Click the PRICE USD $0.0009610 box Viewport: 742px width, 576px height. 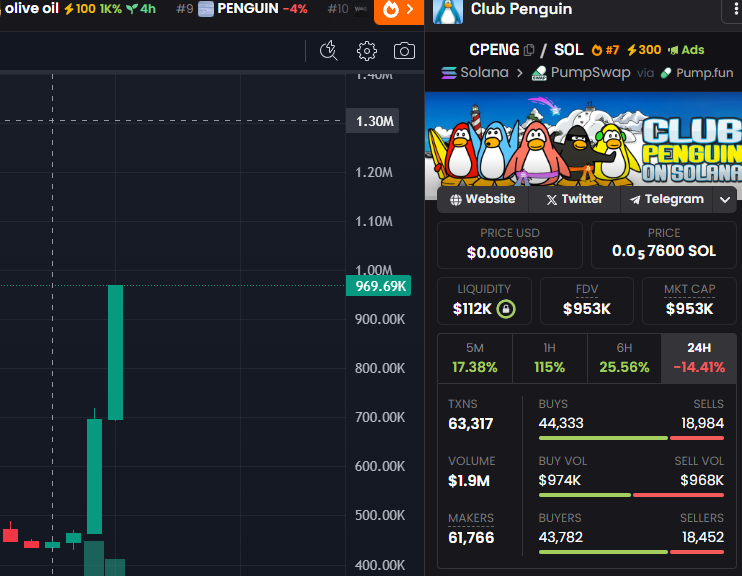[510, 245]
